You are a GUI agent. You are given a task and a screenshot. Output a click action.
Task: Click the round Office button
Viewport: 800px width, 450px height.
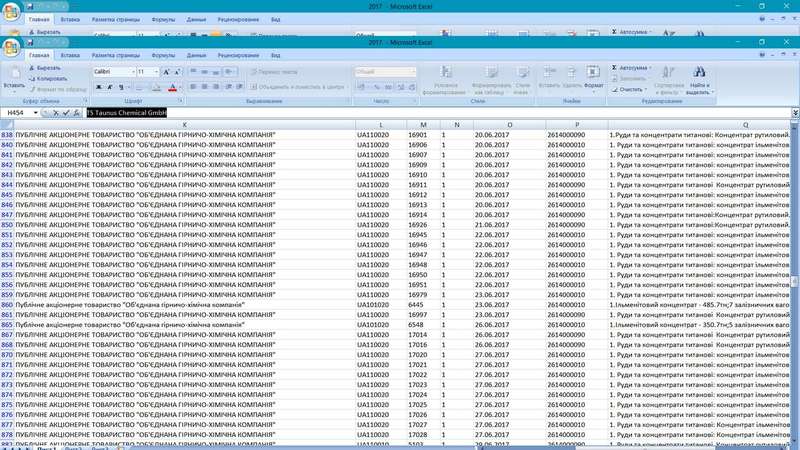13,48
